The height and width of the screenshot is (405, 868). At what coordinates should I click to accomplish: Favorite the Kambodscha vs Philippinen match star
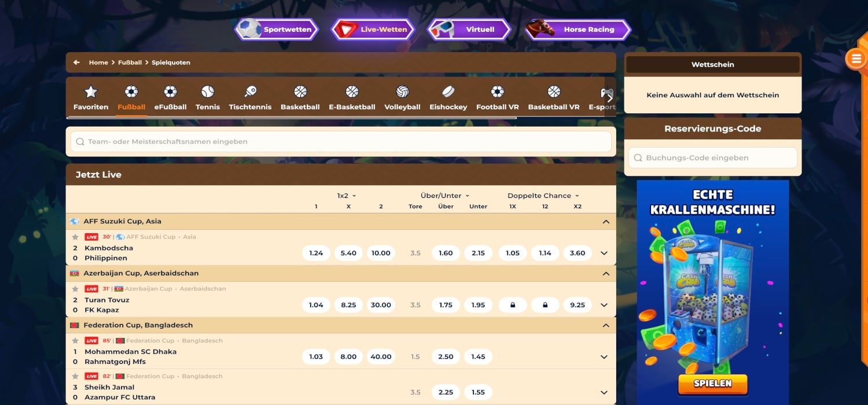pos(77,237)
